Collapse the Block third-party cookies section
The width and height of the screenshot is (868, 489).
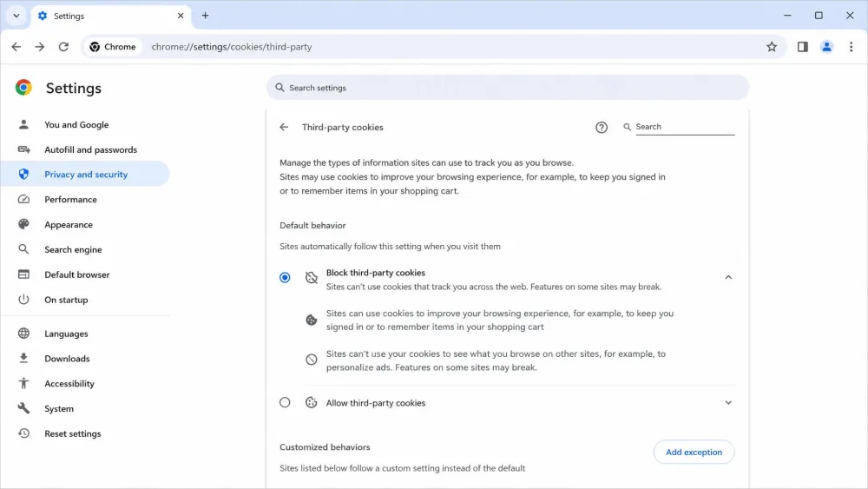(728, 277)
